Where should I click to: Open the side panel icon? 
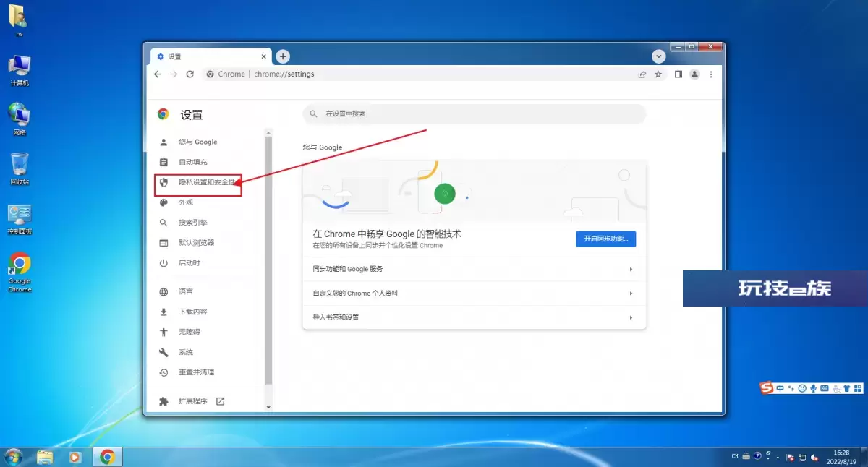[678, 74]
